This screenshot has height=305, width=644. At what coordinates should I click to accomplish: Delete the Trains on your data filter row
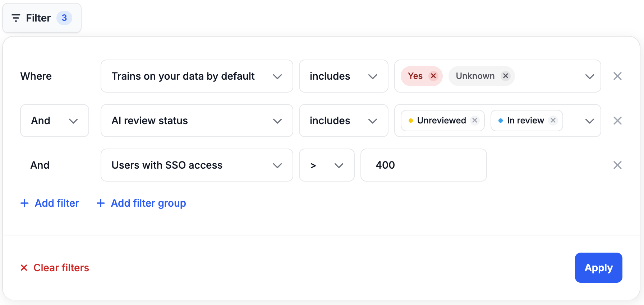coord(617,76)
